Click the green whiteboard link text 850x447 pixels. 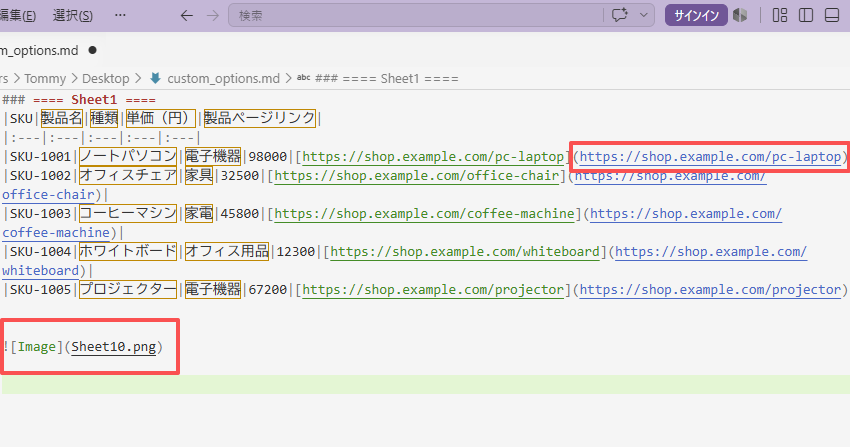tap(465, 251)
